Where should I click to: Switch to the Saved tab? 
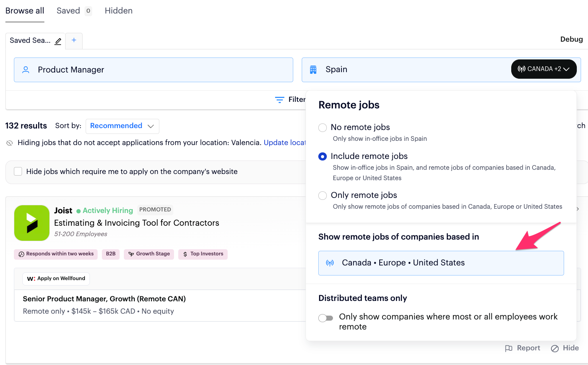click(x=68, y=11)
